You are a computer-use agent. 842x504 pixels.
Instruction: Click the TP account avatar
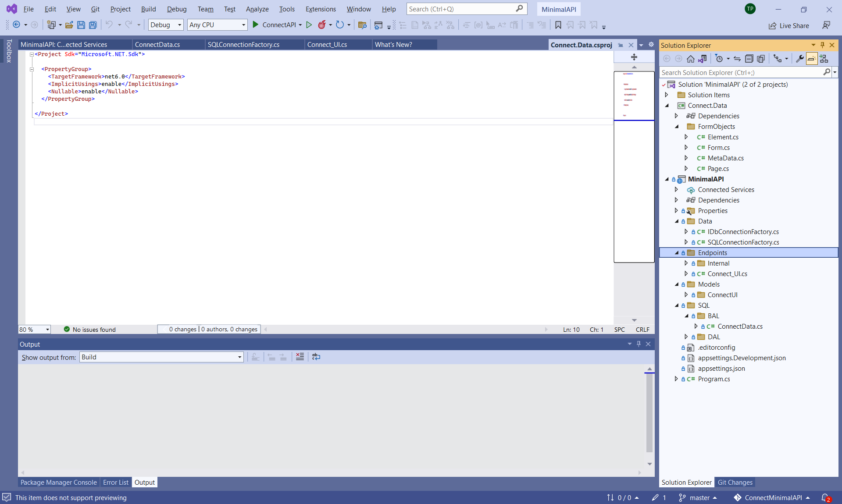[x=750, y=9]
